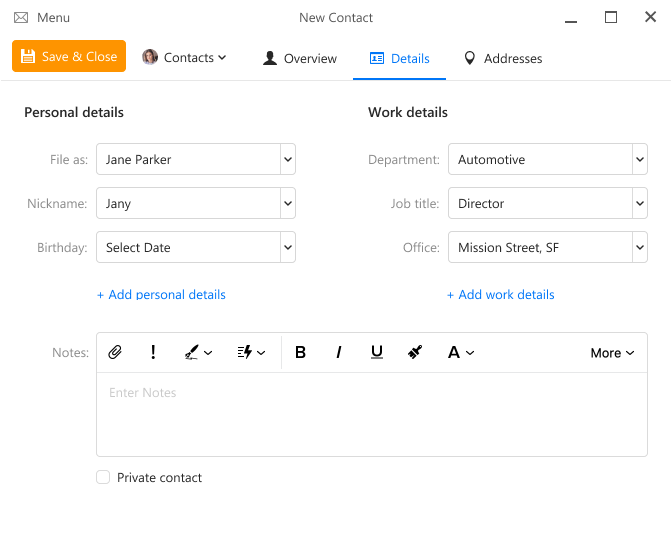Screen dimensions: 672x533
Task: Open the quick text lightning icon
Action: pyautogui.click(x=245, y=352)
